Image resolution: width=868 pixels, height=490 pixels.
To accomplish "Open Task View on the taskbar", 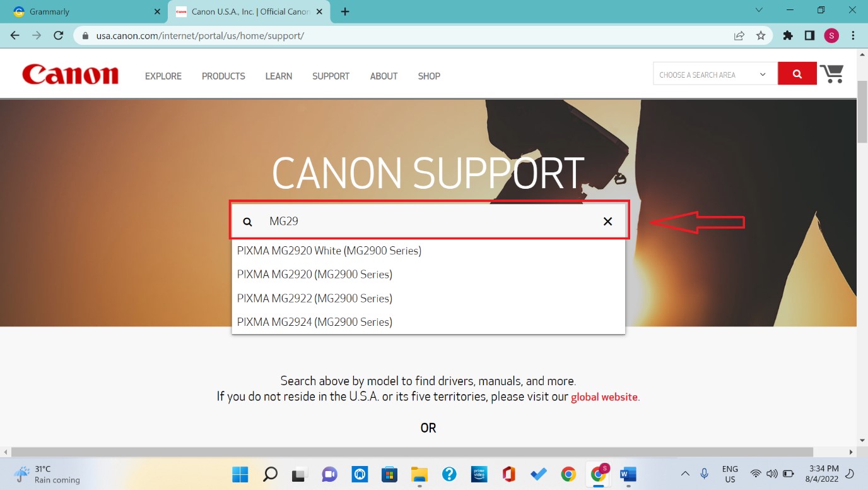I will coord(299,474).
